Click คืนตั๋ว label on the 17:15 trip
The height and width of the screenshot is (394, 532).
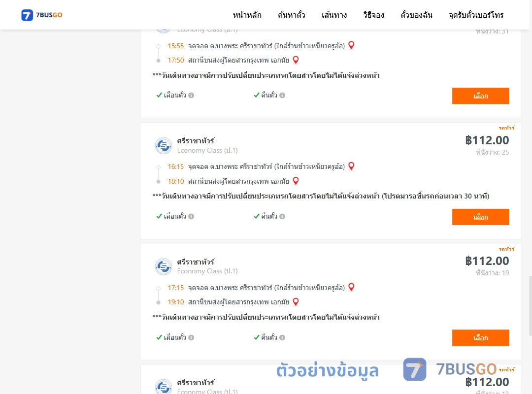pyautogui.click(x=269, y=337)
